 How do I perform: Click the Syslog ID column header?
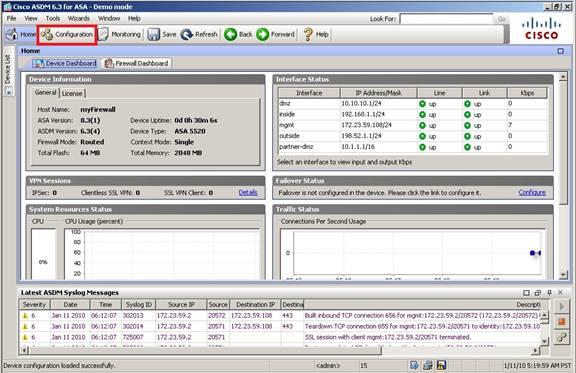pos(138,305)
